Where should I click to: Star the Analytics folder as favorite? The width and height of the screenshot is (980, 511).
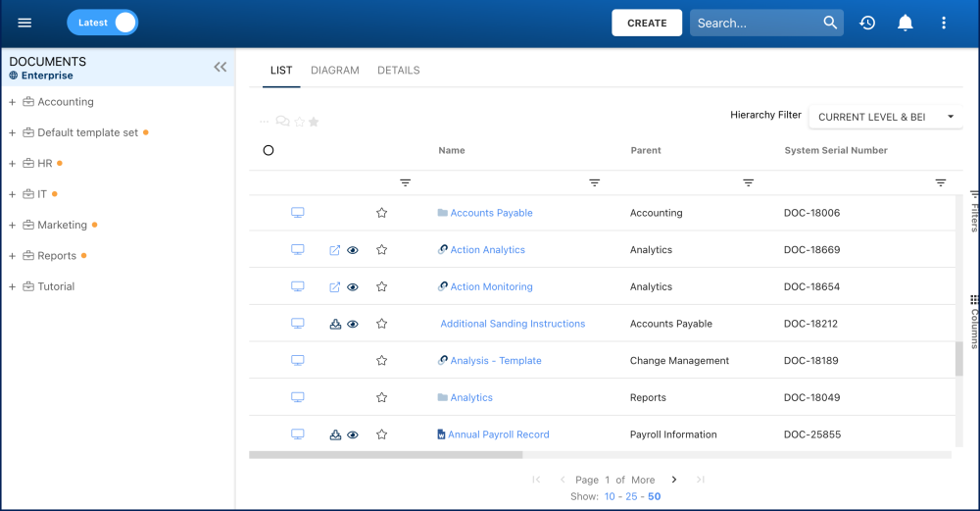click(x=382, y=397)
